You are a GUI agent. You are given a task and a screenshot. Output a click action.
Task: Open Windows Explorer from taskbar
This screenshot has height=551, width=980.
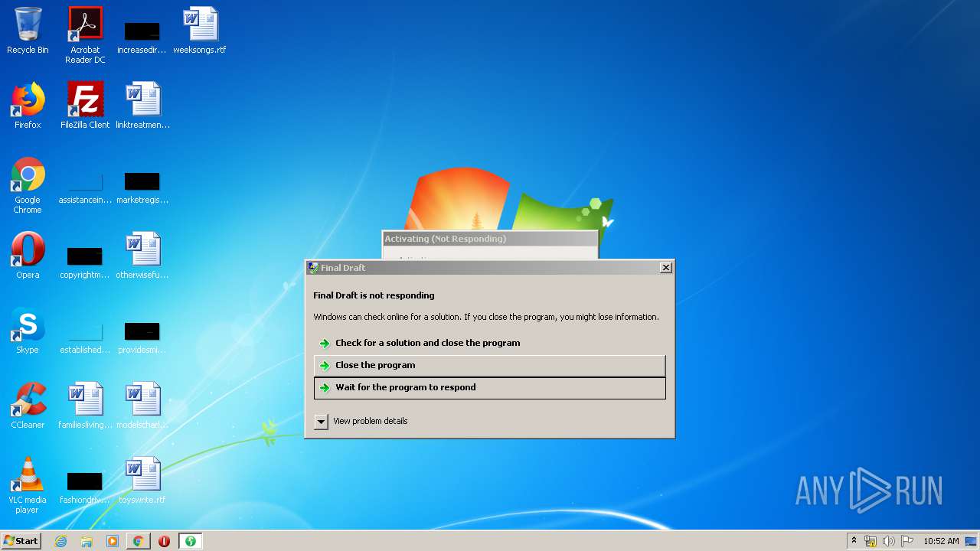tap(87, 541)
